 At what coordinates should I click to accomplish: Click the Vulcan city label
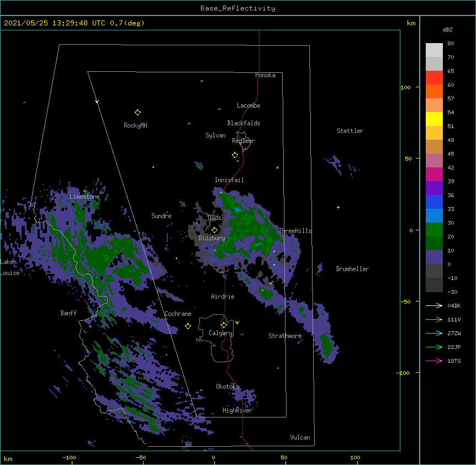[300, 437]
